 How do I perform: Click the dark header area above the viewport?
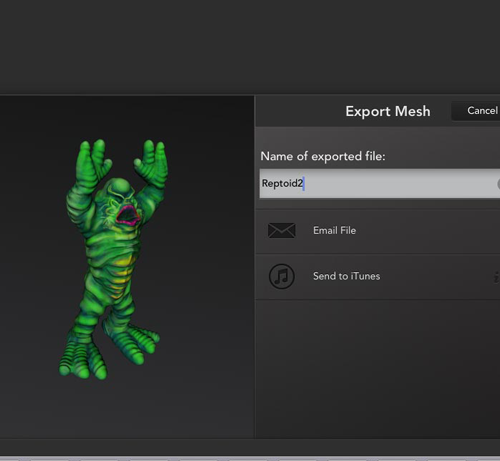(x=250, y=47)
